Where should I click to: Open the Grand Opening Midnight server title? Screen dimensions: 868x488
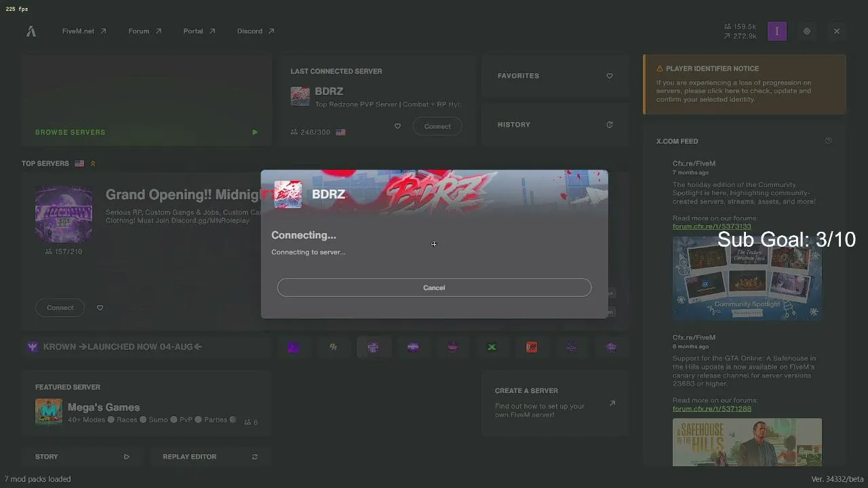coord(182,195)
